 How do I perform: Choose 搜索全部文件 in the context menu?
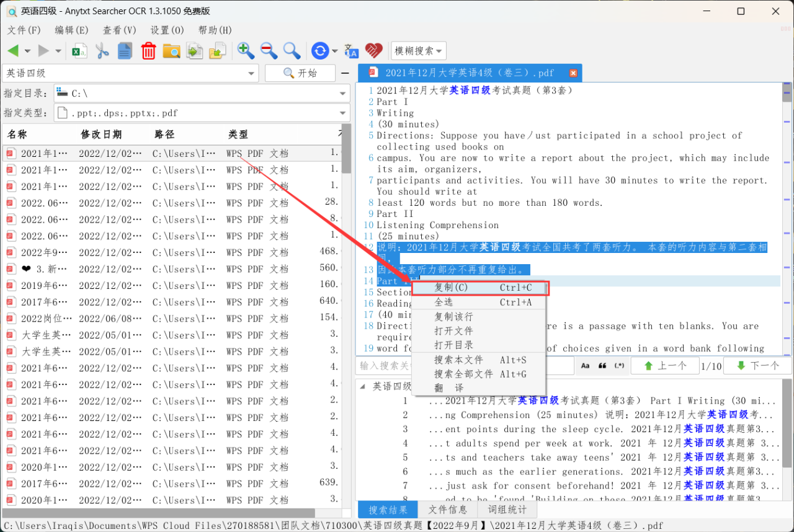[479, 374]
